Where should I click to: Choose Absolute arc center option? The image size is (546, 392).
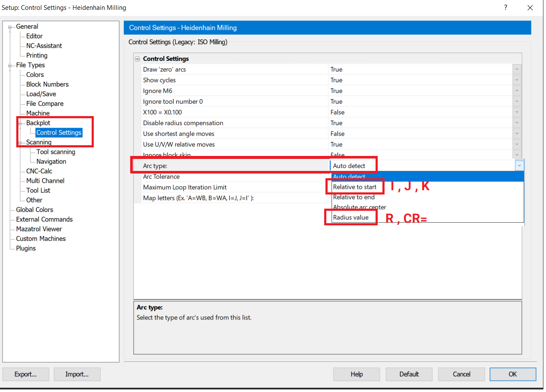coord(427,207)
